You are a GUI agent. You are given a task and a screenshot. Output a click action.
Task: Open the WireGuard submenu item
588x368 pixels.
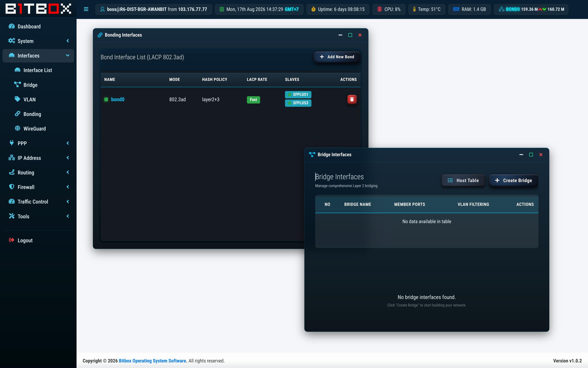point(38,128)
